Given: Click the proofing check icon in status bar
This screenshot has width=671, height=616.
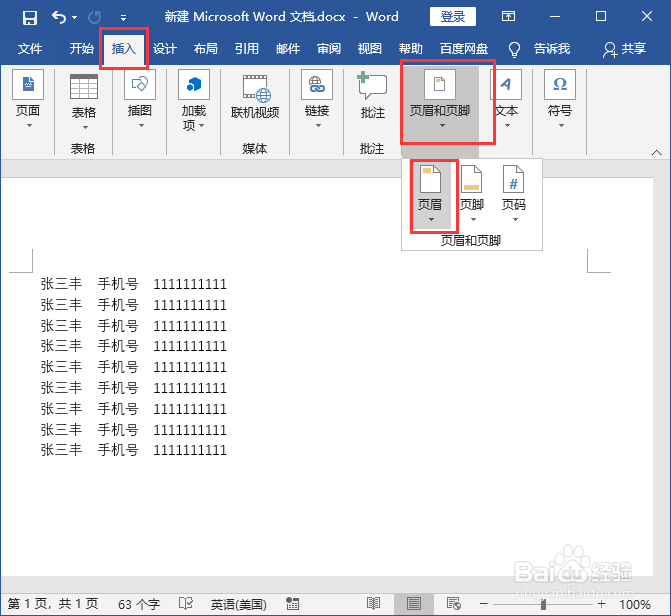Looking at the screenshot, I should click(186, 604).
